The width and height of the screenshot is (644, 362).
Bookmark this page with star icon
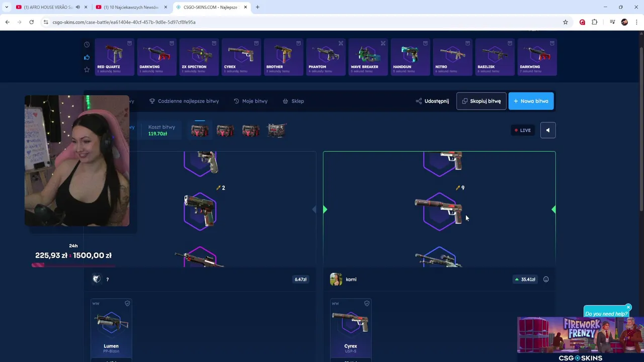pos(566,22)
